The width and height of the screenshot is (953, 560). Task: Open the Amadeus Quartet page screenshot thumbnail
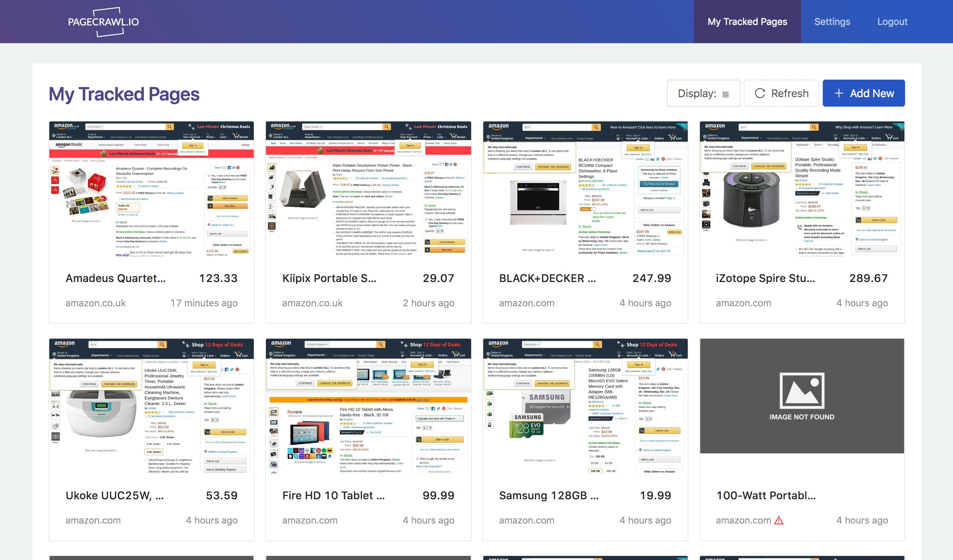pyautogui.click(x=151, y=189)
